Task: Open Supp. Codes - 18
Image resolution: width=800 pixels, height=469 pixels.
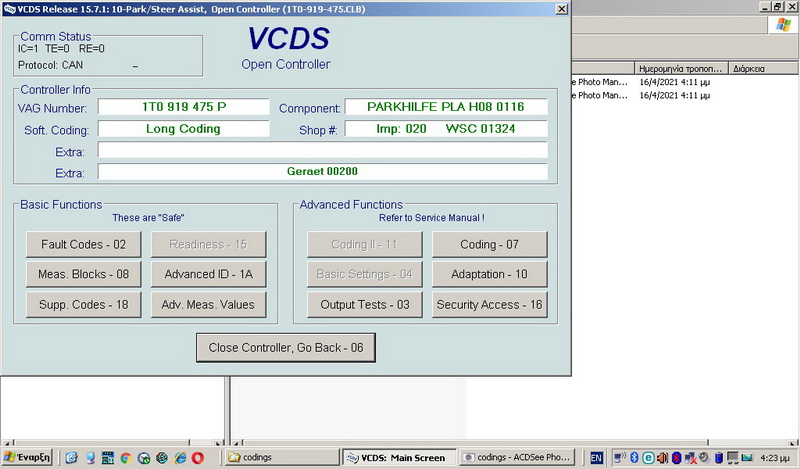Action: coord(83,305)
